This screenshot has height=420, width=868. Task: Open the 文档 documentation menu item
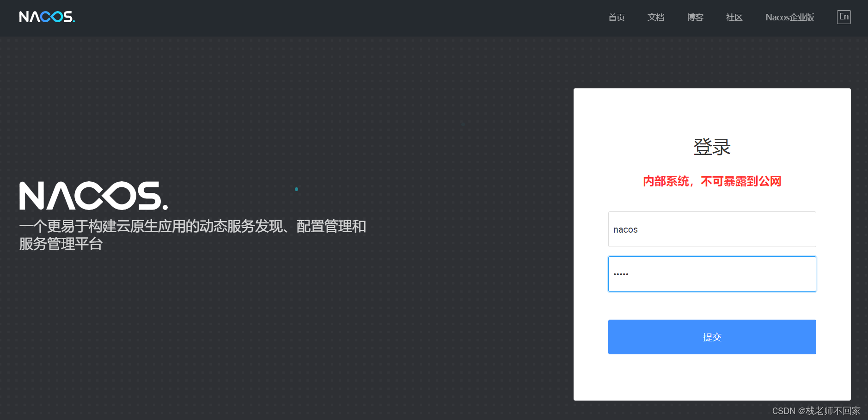(655, 18)
